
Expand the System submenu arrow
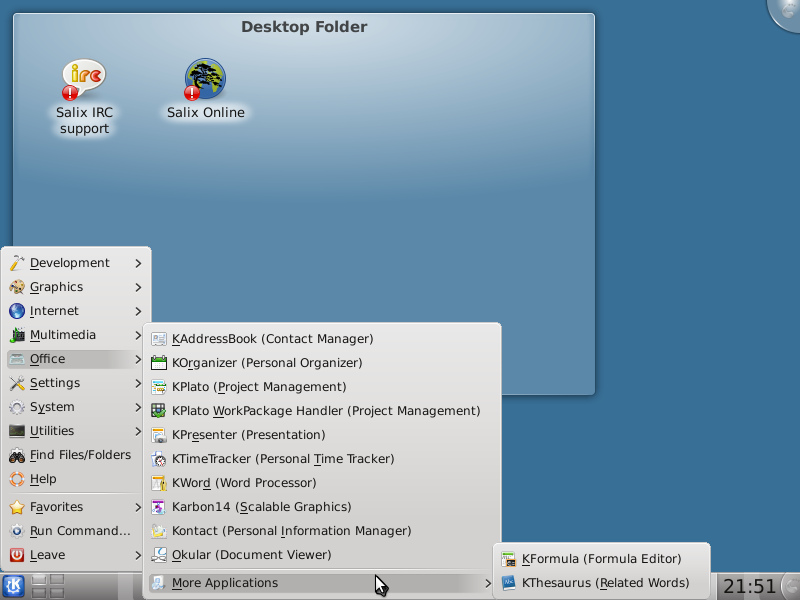(138, 407)
